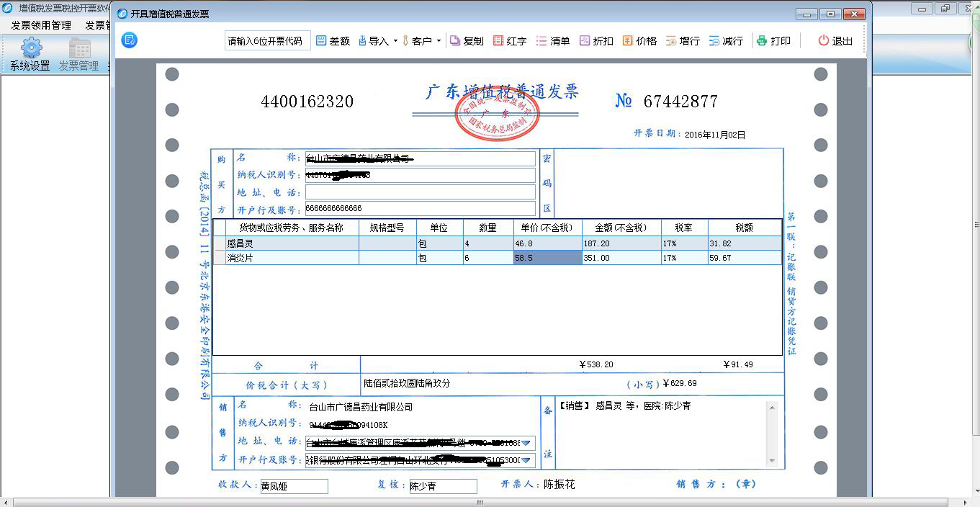Click the unit price cell 46.8
This screenshot has height=507, width=980.
pyautogui.click(x=547, y=244)
